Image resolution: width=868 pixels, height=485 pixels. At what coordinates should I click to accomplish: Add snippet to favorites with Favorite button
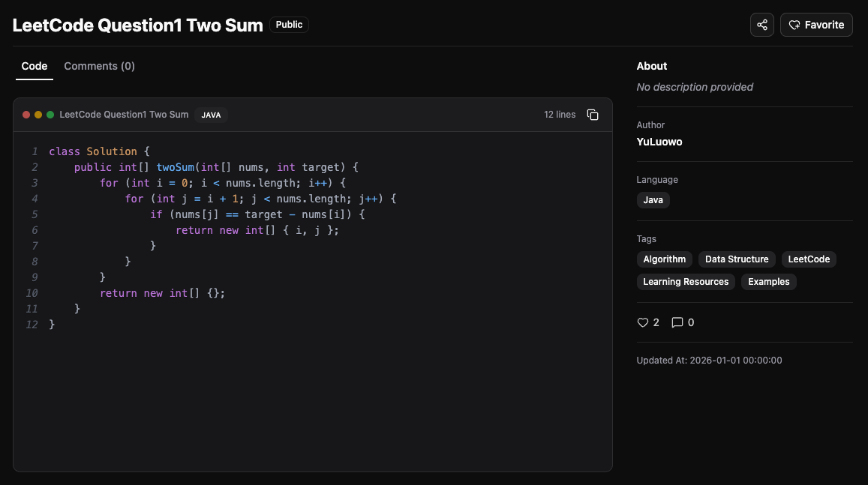coord(816,25)
